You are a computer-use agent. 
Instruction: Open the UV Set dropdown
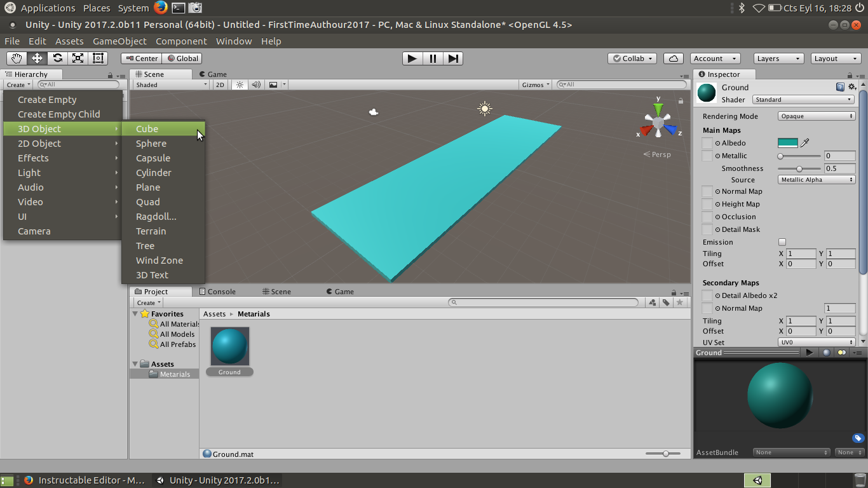click(x=817, y=342)
